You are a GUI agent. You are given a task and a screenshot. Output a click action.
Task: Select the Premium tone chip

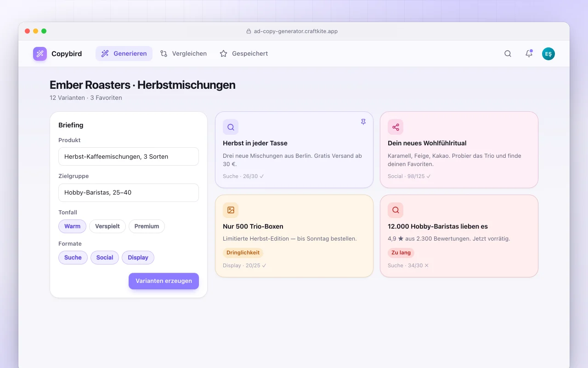point(147,226)
